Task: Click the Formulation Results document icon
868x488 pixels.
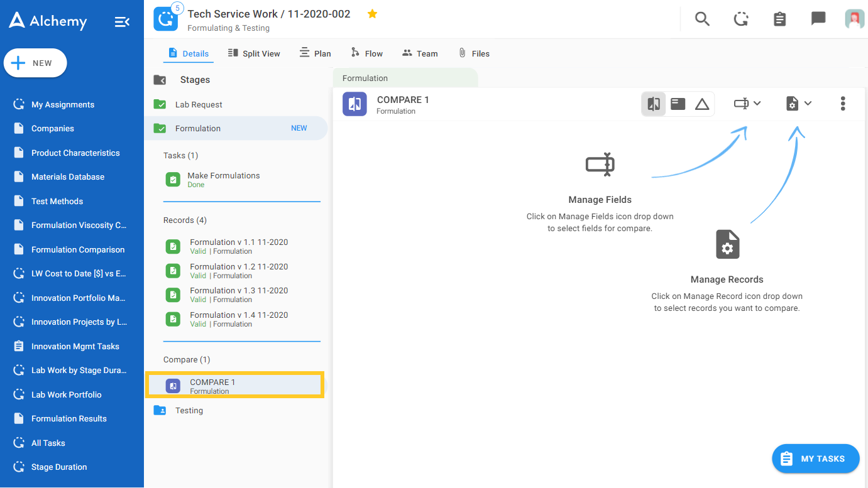Action: [x=19, y=419]
